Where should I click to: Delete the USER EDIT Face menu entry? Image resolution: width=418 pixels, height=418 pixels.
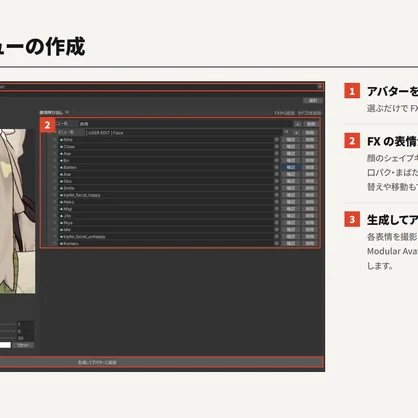click(x=310, y=133)
